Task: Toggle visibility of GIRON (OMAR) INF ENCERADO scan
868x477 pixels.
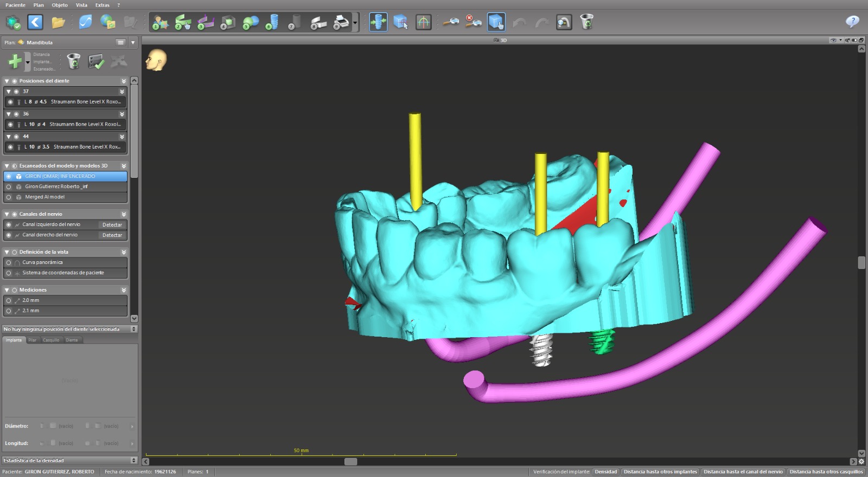Action: 8,176
